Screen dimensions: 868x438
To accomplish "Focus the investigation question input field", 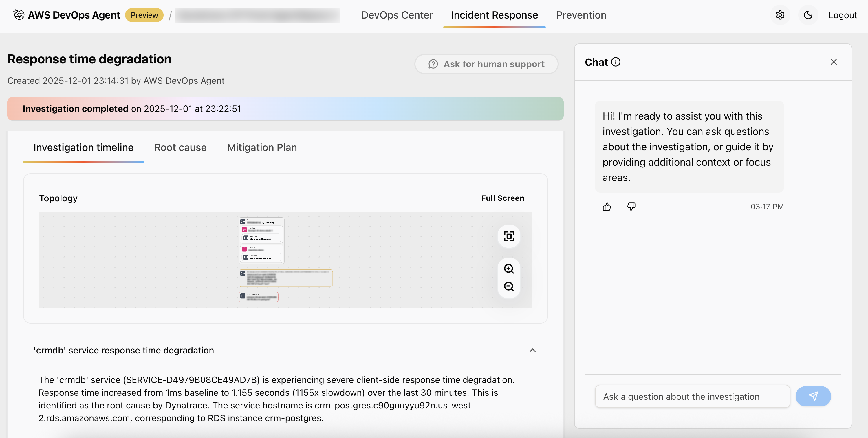I will coord(692,397).
